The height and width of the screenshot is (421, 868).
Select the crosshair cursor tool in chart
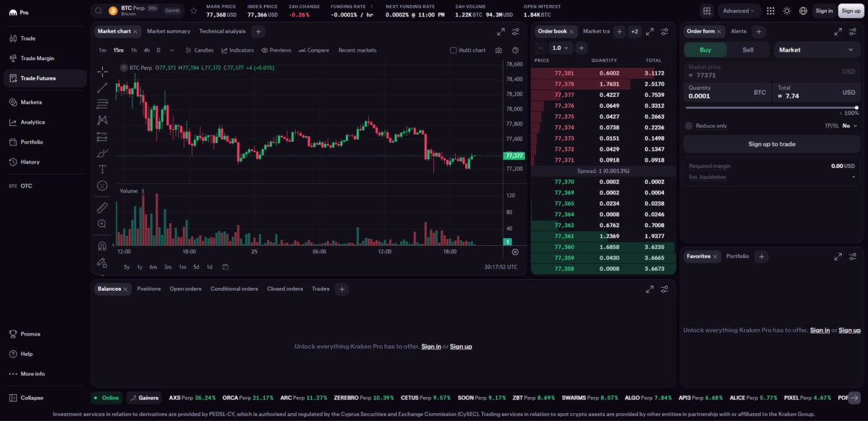102,71
